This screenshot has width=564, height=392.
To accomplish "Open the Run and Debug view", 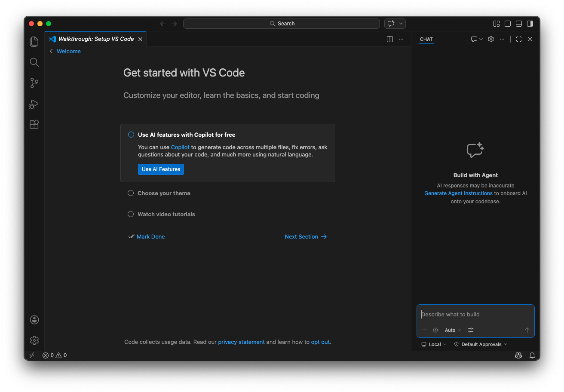I will 34,104.
